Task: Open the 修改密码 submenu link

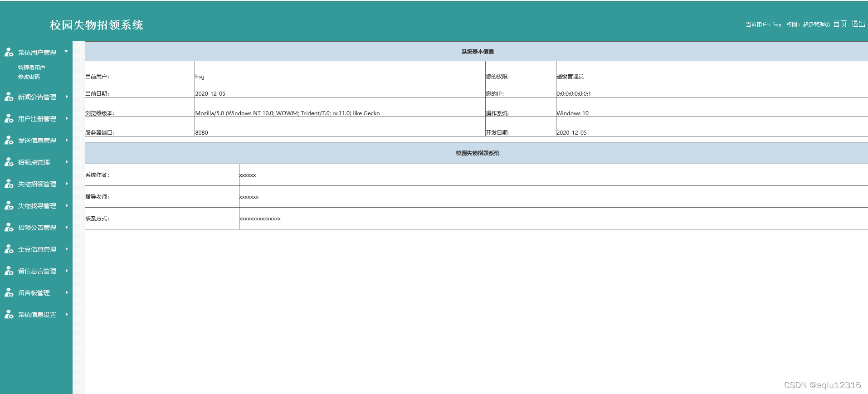Action: pos(29,77)
